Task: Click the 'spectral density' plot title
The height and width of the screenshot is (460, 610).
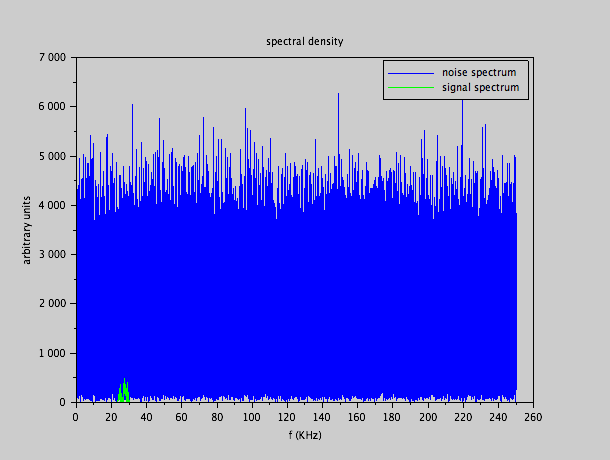Action: [x=304, y=41]
